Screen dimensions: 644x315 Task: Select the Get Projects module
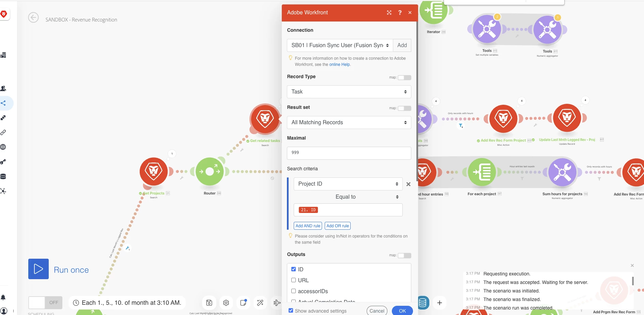(x=154, y=171)
